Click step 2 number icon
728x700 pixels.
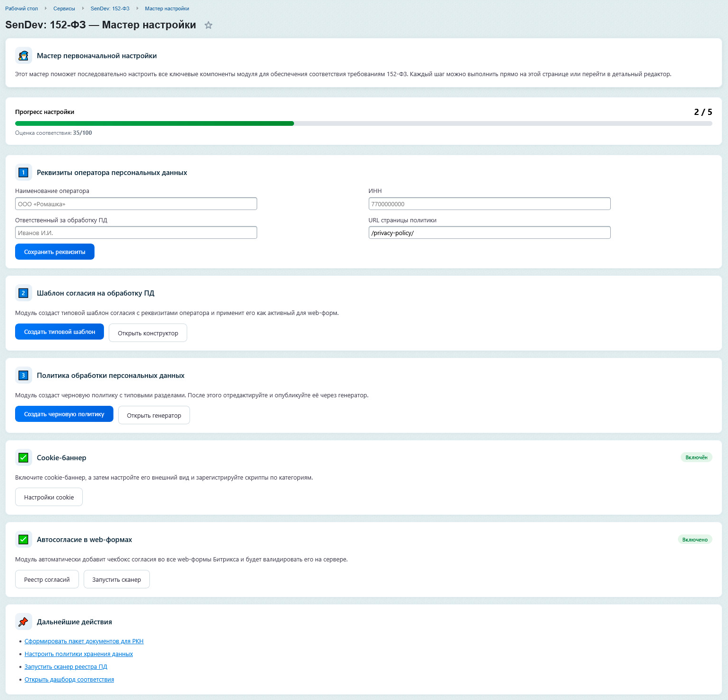pos(24,293)
